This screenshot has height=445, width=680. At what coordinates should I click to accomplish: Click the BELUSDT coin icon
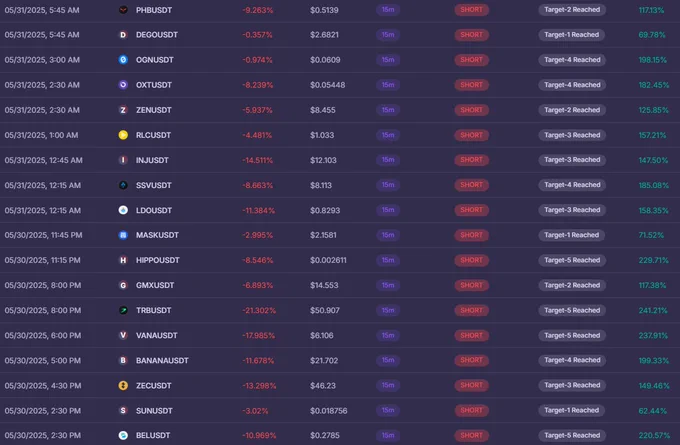click(123, 435)
